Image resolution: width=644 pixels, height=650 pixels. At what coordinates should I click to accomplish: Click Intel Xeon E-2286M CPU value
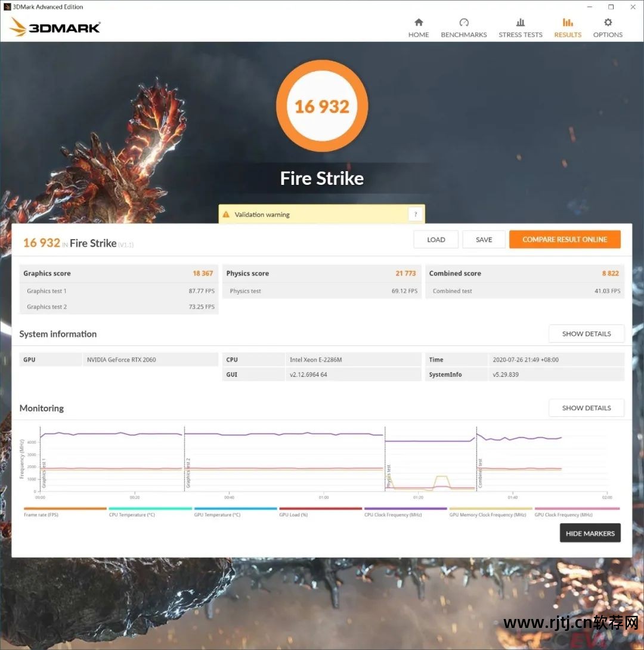coord(316,360)
